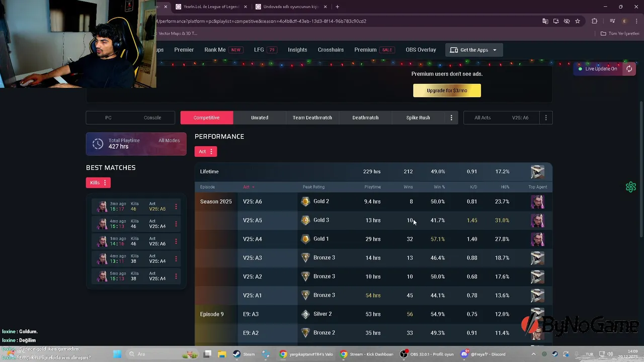
Task: Open three-dot menu for 5mo ago best match
Action: point(176,277)
